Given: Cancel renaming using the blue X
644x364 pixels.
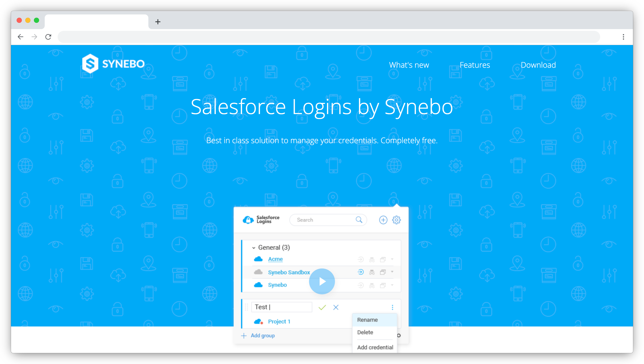Looking at the screenshot, I should 336,307.
